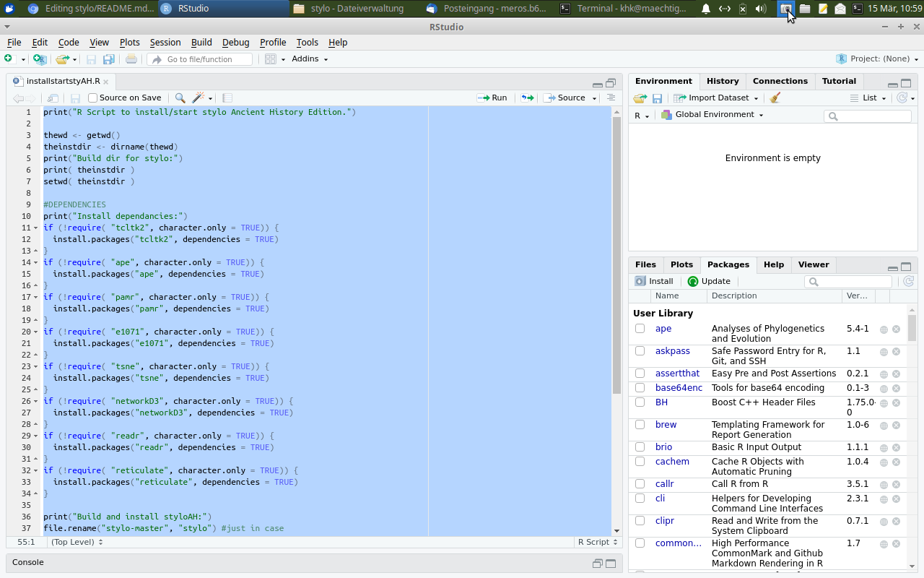Maximize the Console pane icon

(x=611, y=564)
